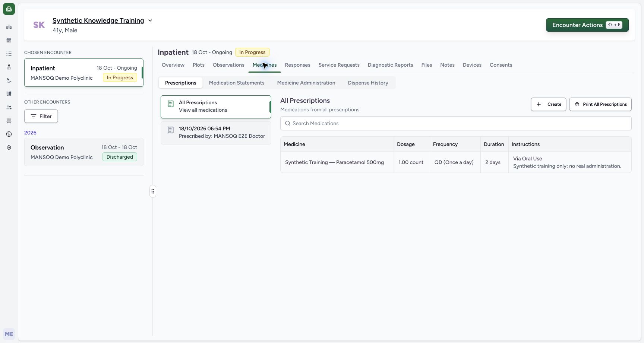The image size is (644, 343).
Task: Open the Filter for other encounters
Action: pos(41,116)
